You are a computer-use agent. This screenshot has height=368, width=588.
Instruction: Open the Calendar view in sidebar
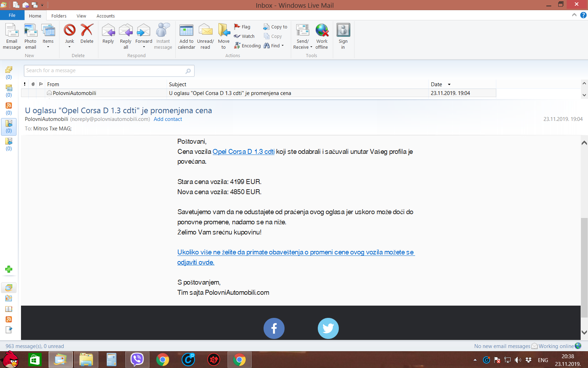[x=9, y=298]
